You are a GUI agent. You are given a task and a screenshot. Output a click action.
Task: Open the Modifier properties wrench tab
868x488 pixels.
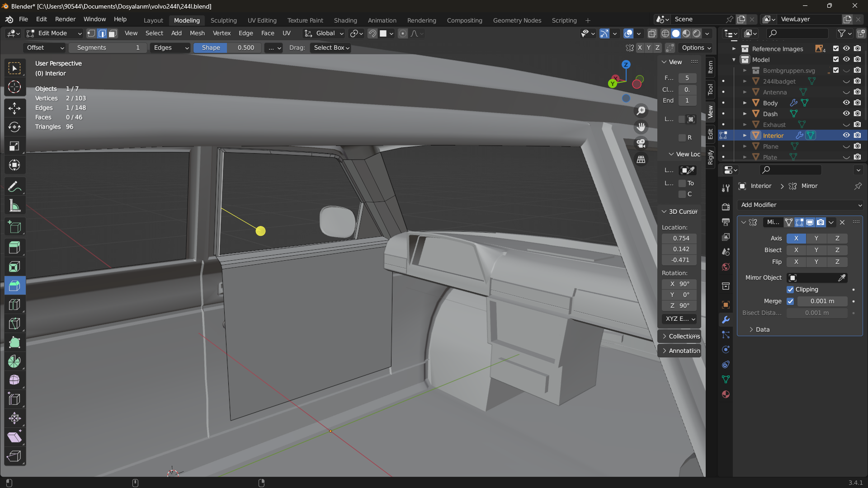726,320
